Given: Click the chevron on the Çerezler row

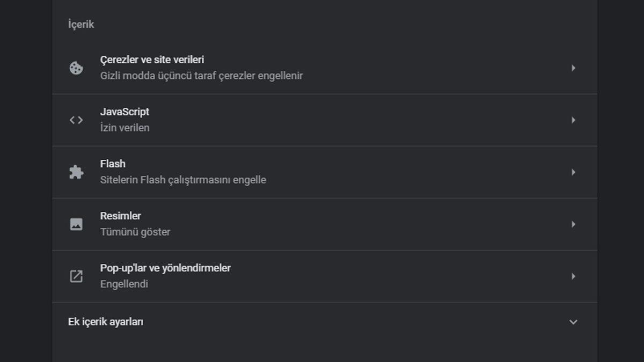Looking at the screenshot, I should [x=573, y=68].
